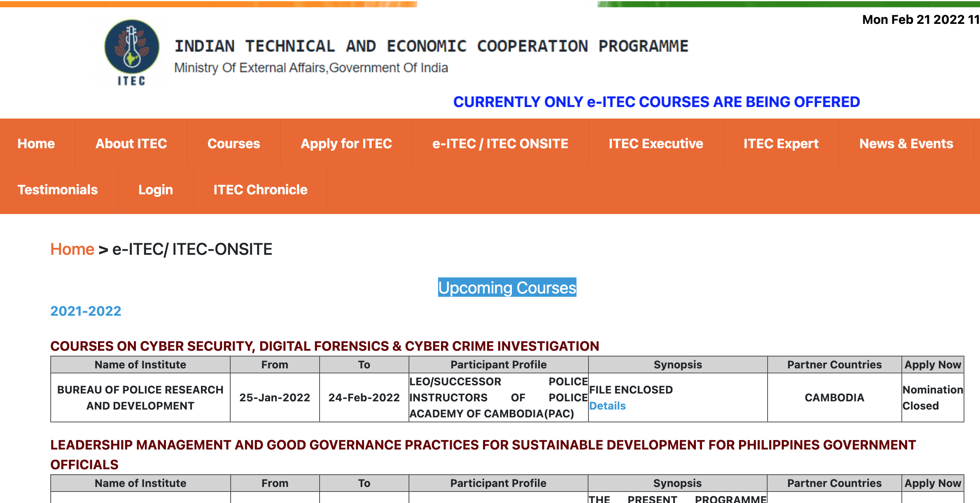
Task: Click the date and time display Mon Feb 21 2022
Action: coord(921,19)
